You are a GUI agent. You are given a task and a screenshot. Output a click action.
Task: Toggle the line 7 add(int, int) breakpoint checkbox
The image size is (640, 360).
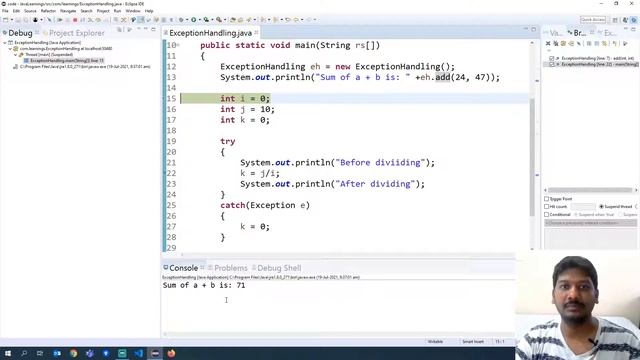click(x=552, y=58)
